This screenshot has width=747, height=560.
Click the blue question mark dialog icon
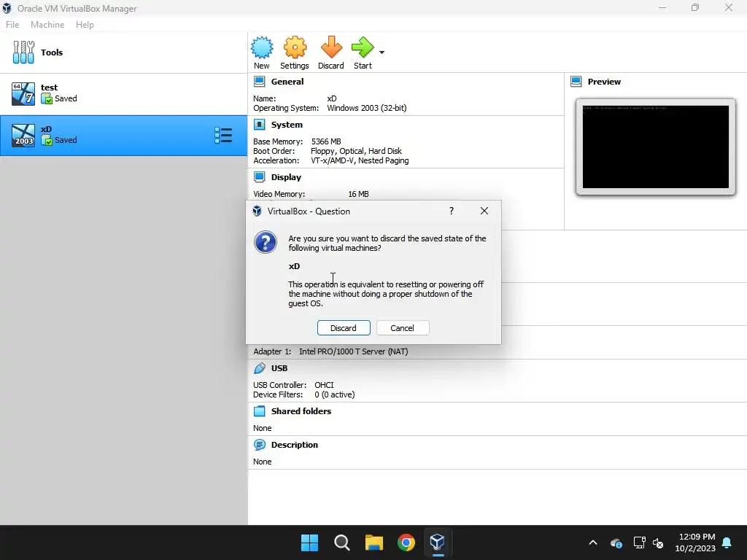[266, 242]
